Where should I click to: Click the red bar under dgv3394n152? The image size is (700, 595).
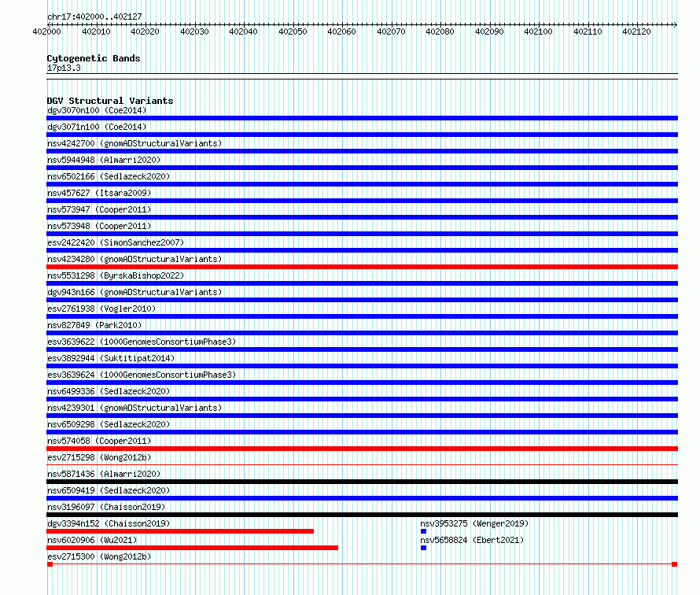point(180,531)
